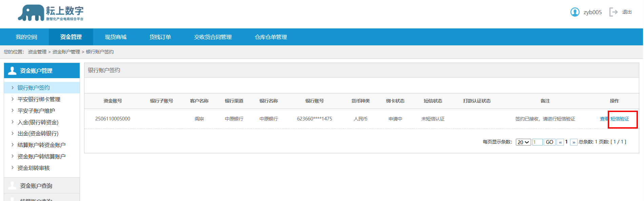The height and width of the screenshot is (201, 644).
Task: Click 查看 link in the account row
Action: tap(604, 119)
